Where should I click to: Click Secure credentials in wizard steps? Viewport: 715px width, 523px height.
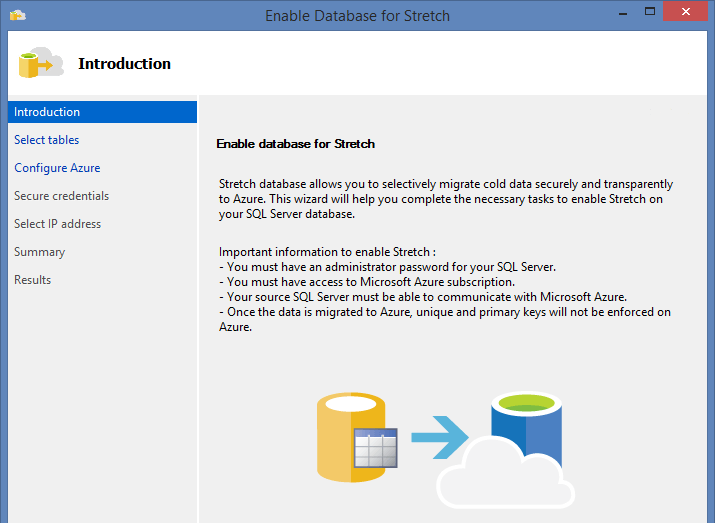[62, 196]
